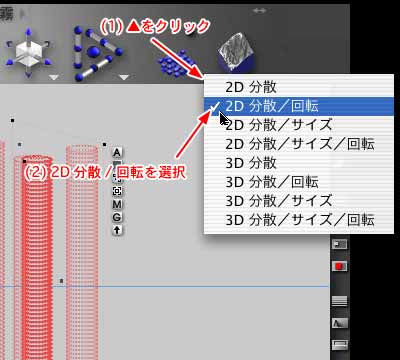Expand the Align tool options triangle
The height and width of the screenshot is (360, 400).
pyautogui.click(x=124, y=78)
